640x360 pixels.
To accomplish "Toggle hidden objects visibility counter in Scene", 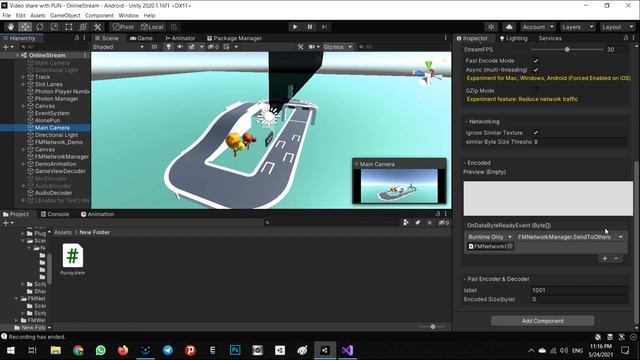I will pyautogui.click(x=213, y=47).
